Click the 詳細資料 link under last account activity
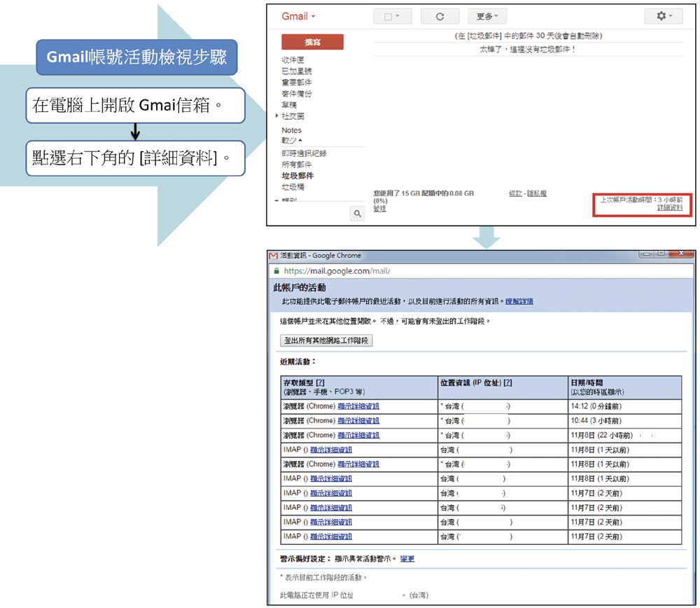The image size is (700, 608). click(x=670, y=208)
